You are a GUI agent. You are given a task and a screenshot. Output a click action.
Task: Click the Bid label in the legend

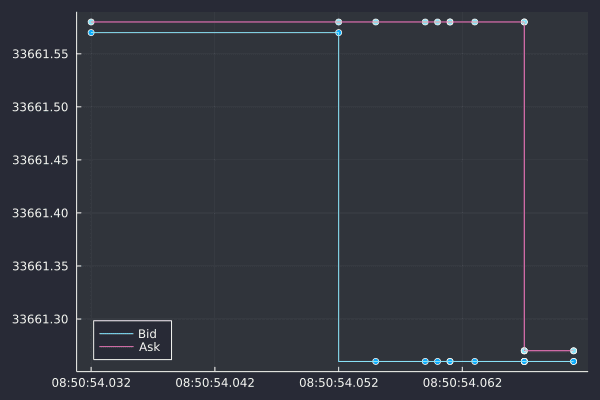coord(147,334)
